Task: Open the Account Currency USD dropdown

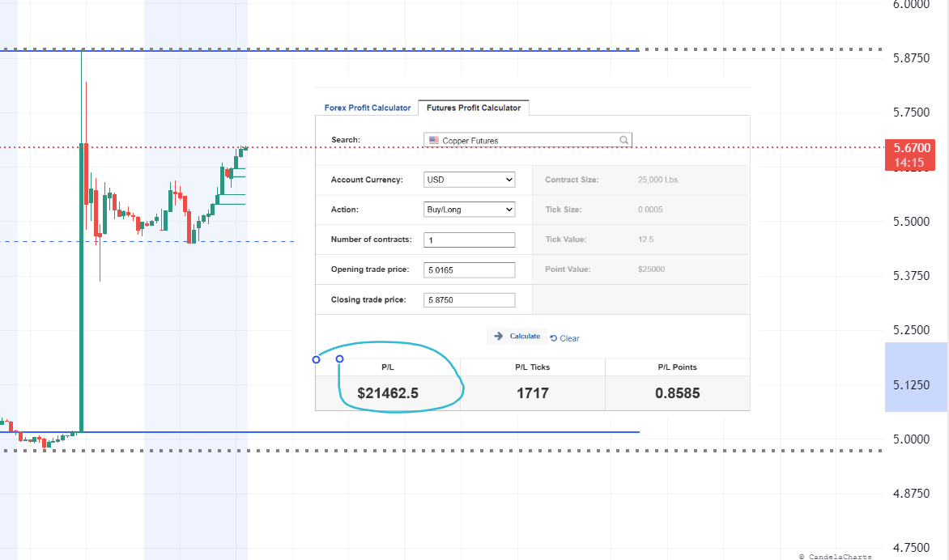Action: 469,180
